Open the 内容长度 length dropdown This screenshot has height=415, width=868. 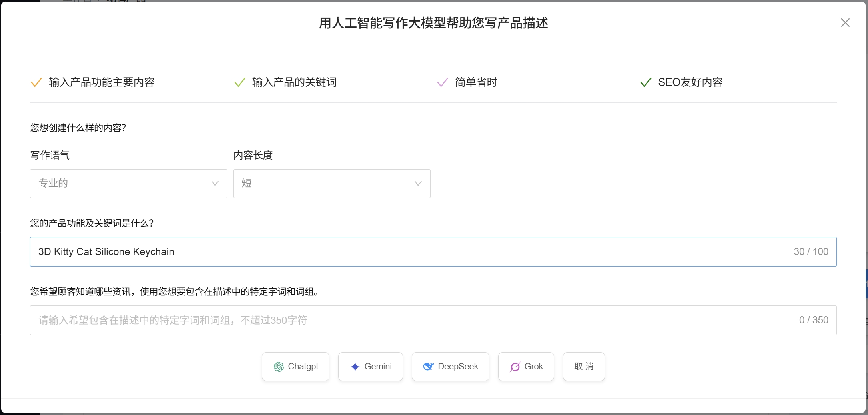tap(331, 184)
